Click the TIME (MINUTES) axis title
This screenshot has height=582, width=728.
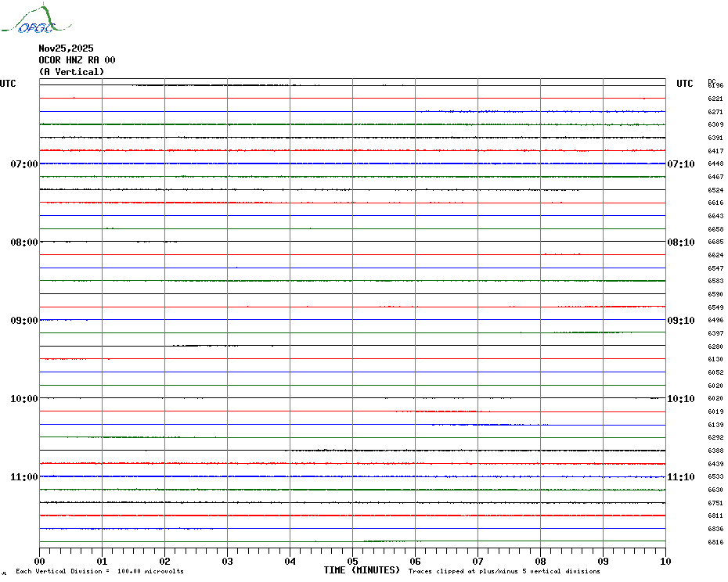click(362, 570)
